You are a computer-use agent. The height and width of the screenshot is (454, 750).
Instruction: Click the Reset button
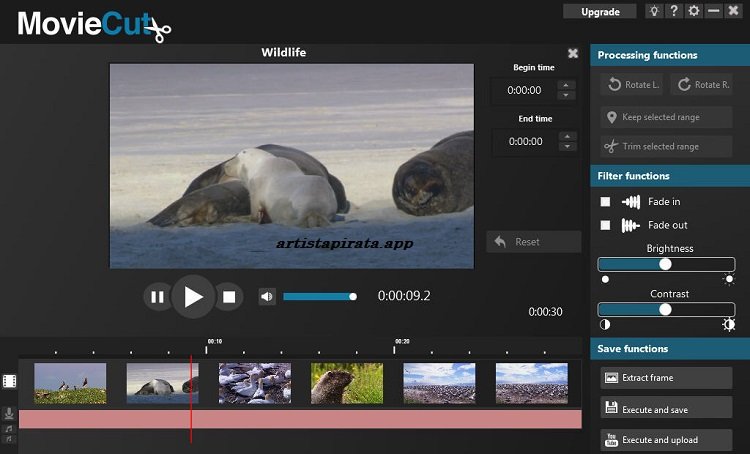pyautogui.click(x=534, y=242)
